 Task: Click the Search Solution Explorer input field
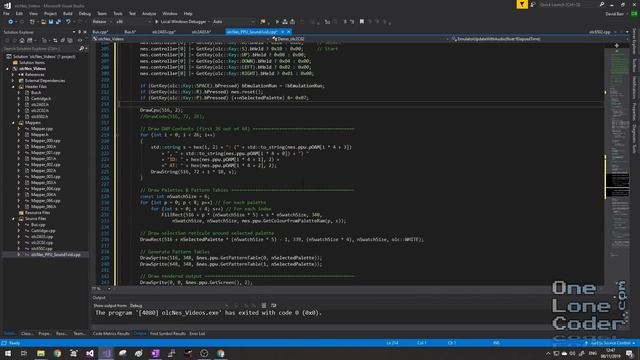pyautogui.click(x=41, y=49)
